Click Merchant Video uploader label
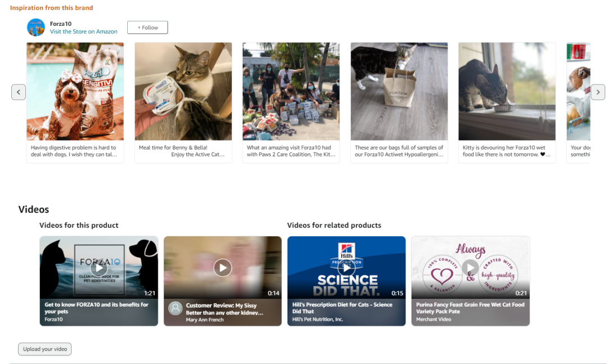Image resolution: width=608 pixels, height=364 pixels. tap(433, 320)
